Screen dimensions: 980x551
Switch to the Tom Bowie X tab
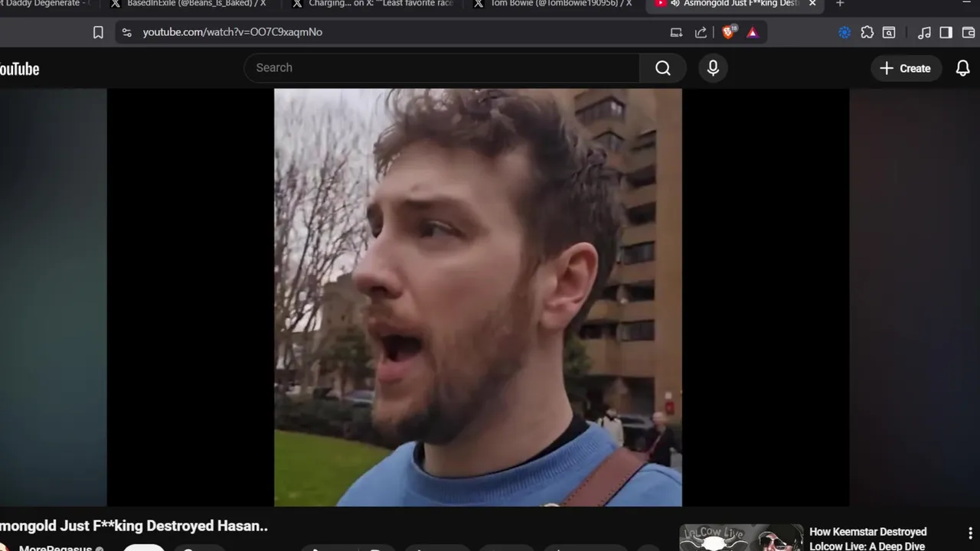pyautogui.click(x=554, y=4)
